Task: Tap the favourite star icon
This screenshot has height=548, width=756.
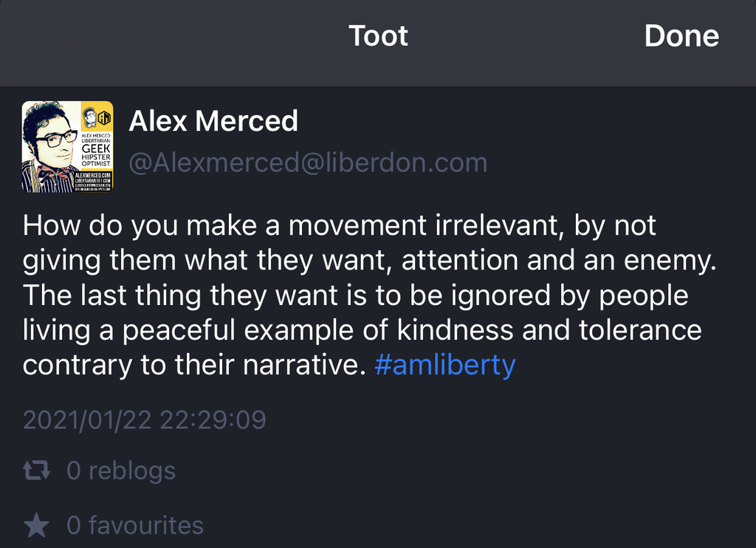Action: point(36,526)
